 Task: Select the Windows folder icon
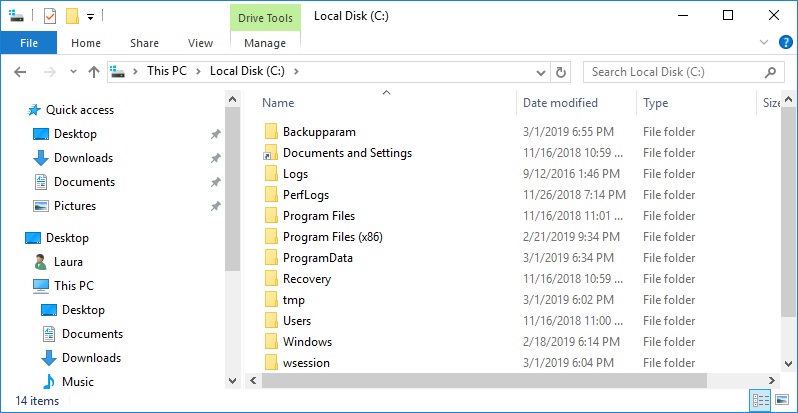point(271,342)
